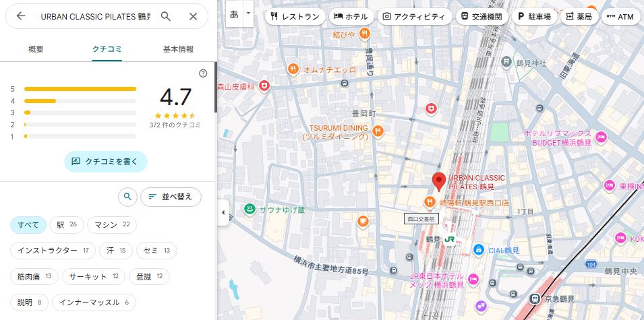Click the 5-star rating bar

coord(80,89)
